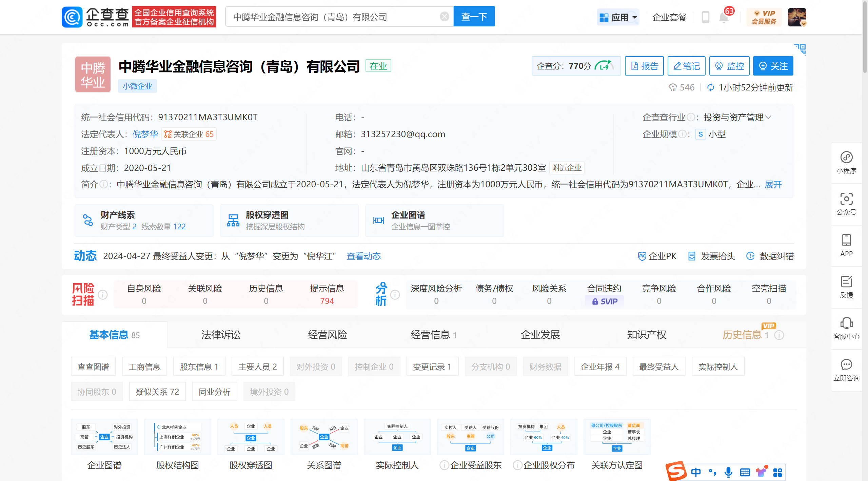Select 股东信息 1 sub-tab
The image size is (868, 481).
pyautogui.click(x=199, y=367)
